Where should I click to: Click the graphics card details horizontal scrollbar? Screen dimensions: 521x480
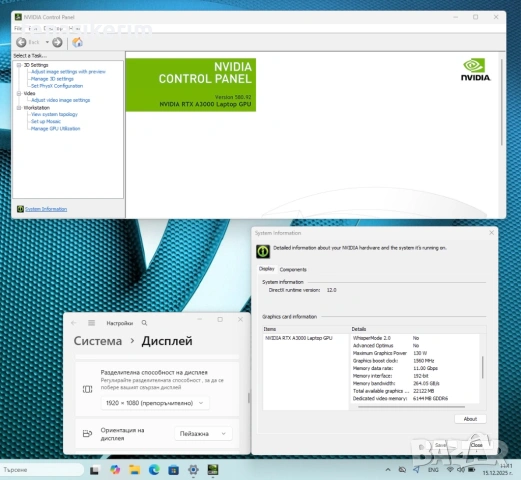(x=411, y=407)
